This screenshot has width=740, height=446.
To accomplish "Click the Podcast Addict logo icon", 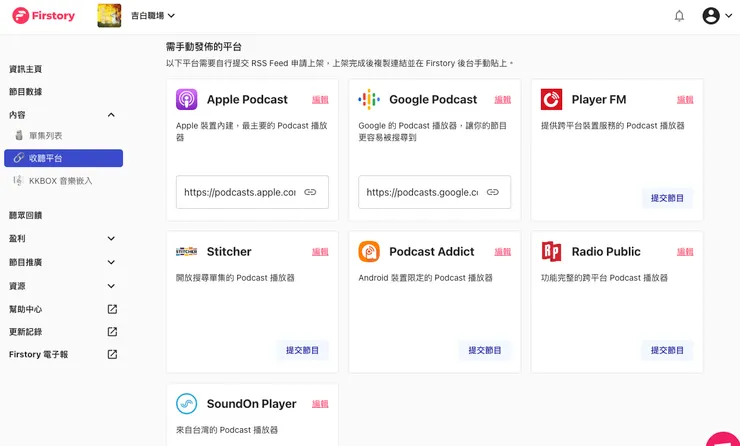I will click(x=369, y=252).
